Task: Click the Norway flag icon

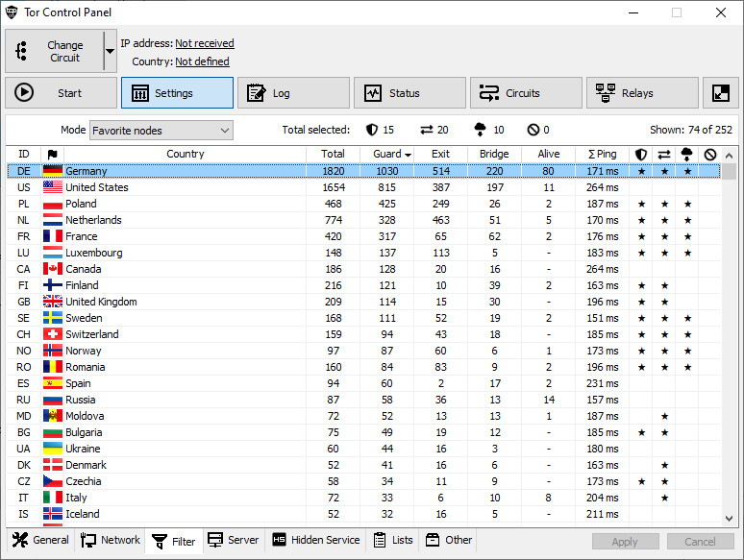Action: pyautogui.click(x=53, y=351)
